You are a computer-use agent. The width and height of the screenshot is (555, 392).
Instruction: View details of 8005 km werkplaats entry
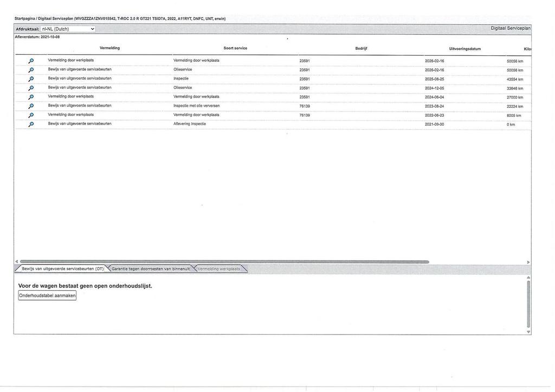[x=31, y=115]
